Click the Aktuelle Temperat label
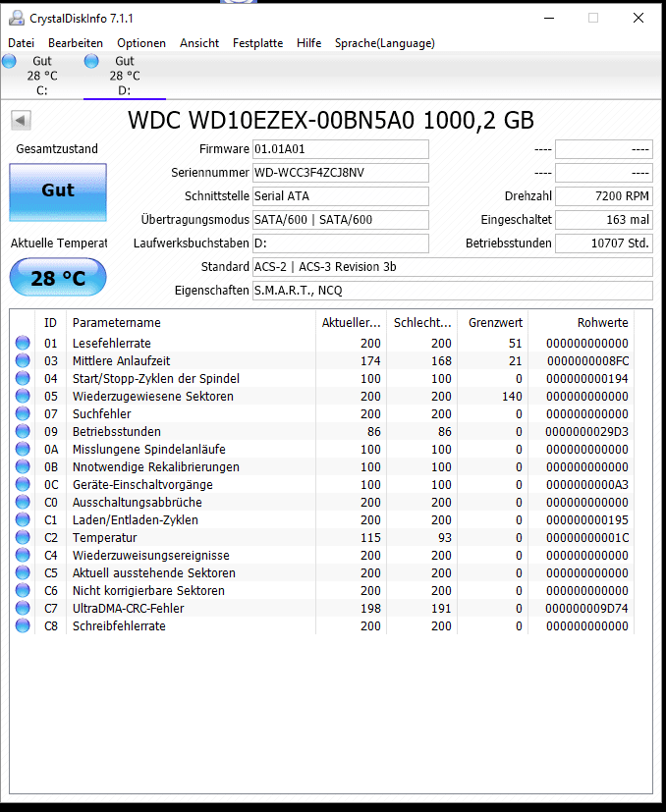This screenshot has width=666, height=812. click(x=59, y=243)
